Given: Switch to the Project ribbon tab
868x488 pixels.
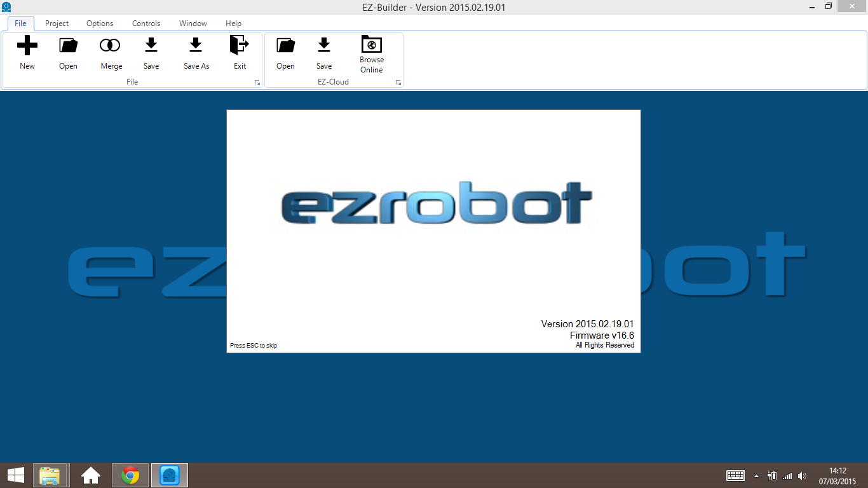Looking at the screenshot, I should pos(57,24).
